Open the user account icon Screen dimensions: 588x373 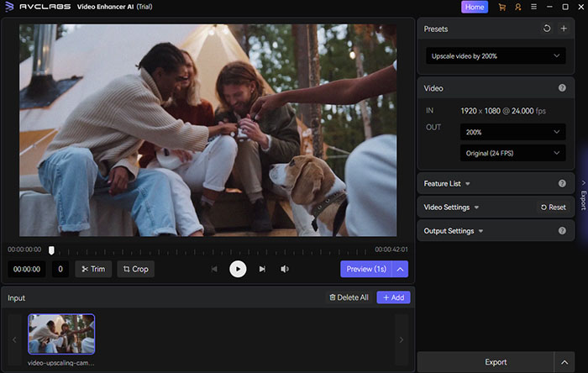point(518,7)
